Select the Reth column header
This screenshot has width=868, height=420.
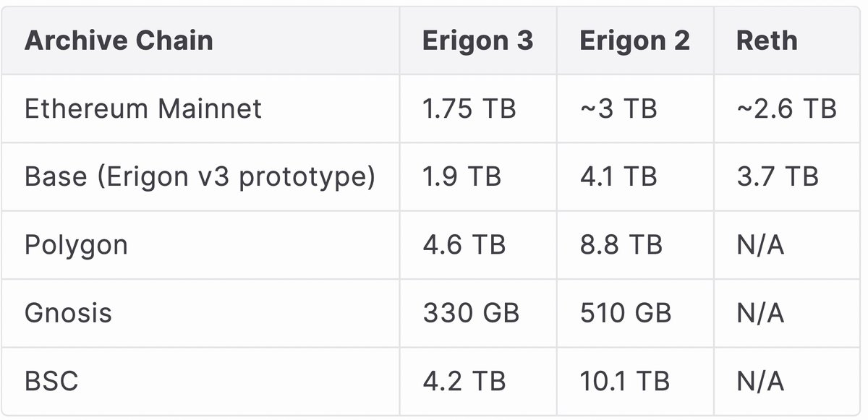click(767, 40)
